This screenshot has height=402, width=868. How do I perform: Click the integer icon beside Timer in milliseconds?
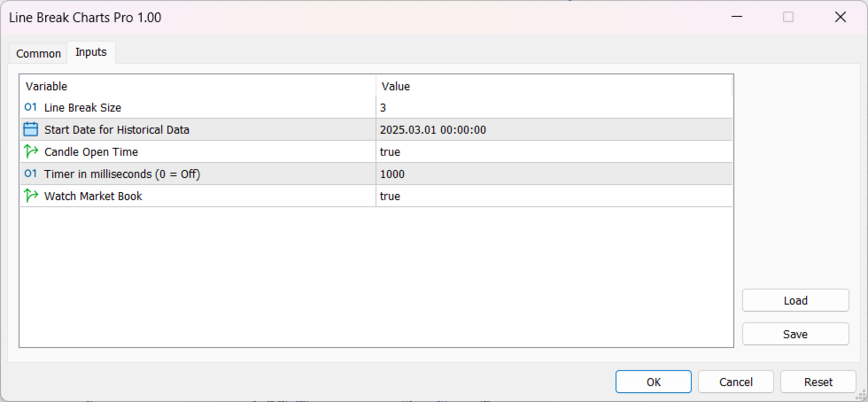tap(30, 174)
